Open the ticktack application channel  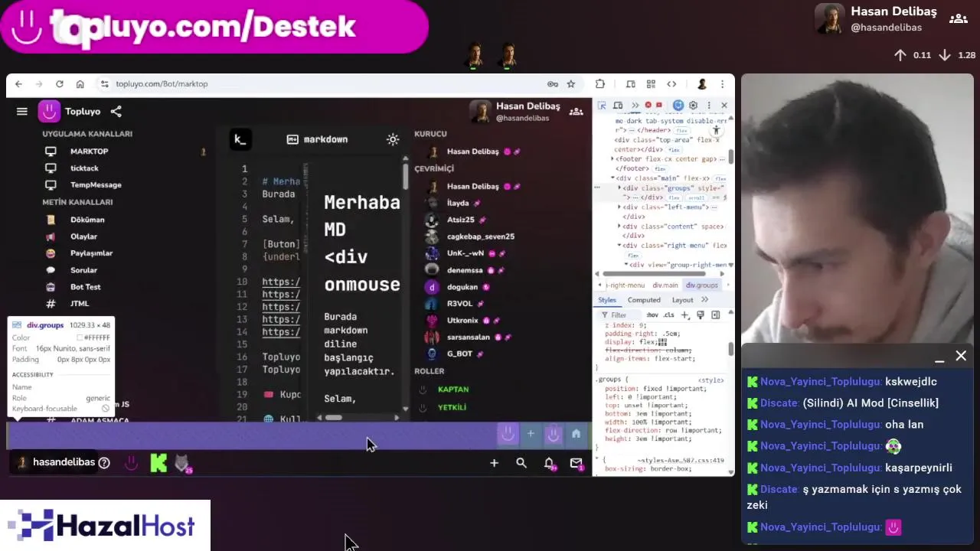(84, 168)
